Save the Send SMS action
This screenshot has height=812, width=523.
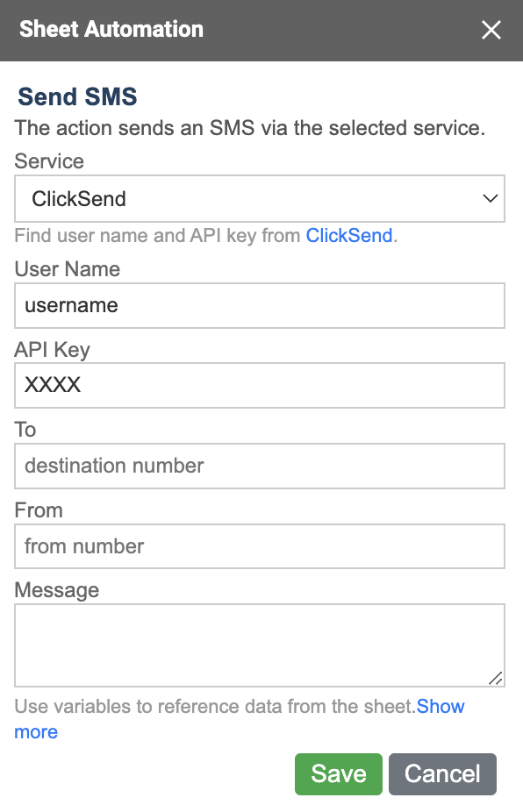[339, 774]
